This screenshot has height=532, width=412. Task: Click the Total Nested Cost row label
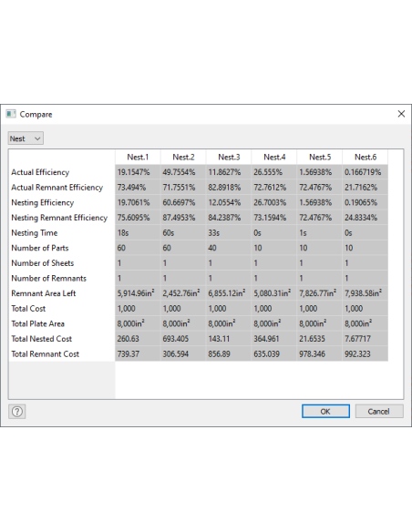(41, 339)
